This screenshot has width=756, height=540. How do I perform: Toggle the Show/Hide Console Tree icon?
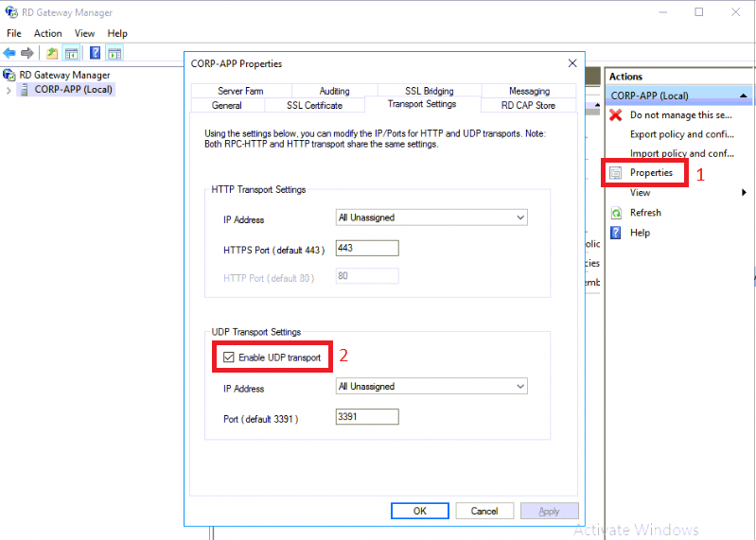point(71,53)
